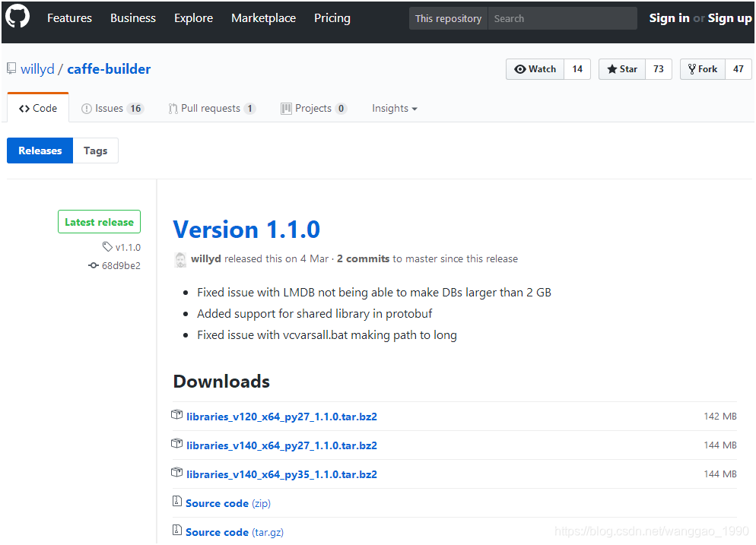Click Sign in link
The width and height of the screenshot is (756, 545).
coord(669,18)
